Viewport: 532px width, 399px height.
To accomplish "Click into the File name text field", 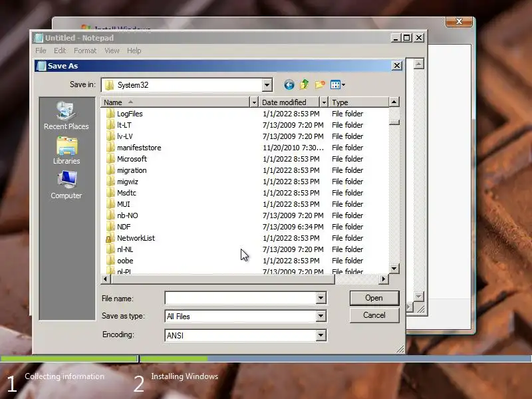I will coord(241,298).
